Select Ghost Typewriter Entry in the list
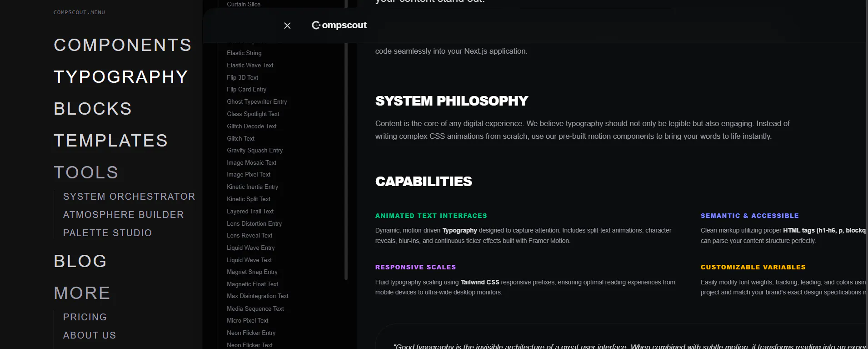Viewport: 868px width, 349px height. [x=257, y=102]
